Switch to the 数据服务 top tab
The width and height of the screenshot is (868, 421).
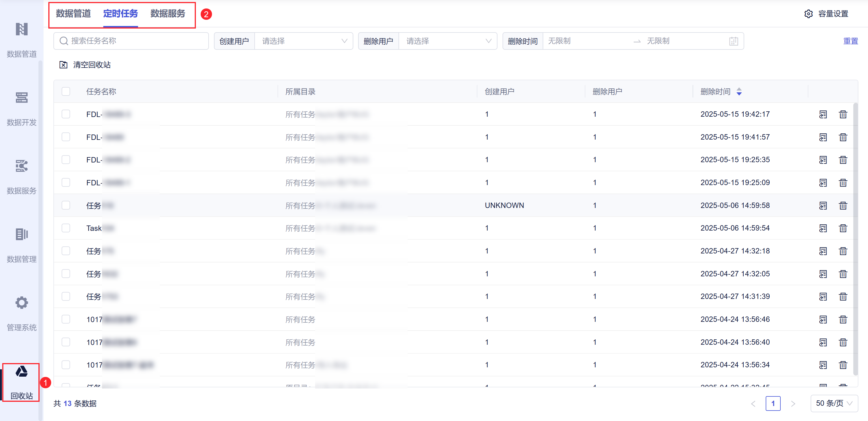click(x=168, y=14)
